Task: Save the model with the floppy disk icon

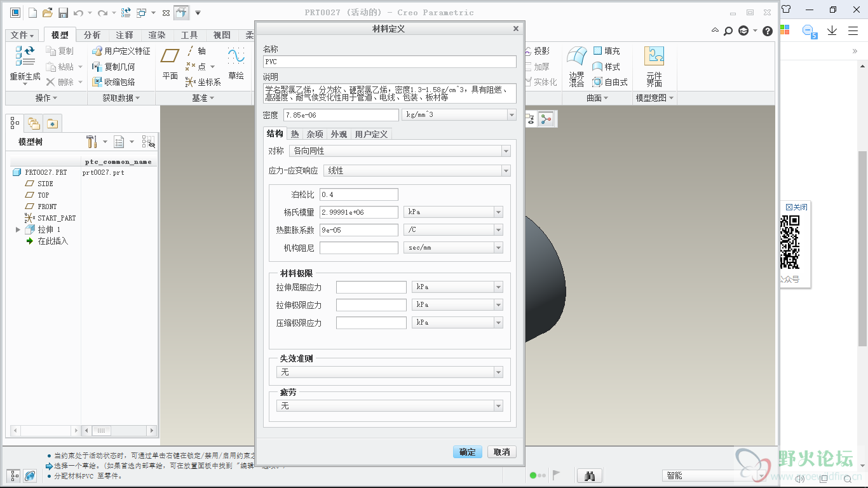Action: click(63, 13)
